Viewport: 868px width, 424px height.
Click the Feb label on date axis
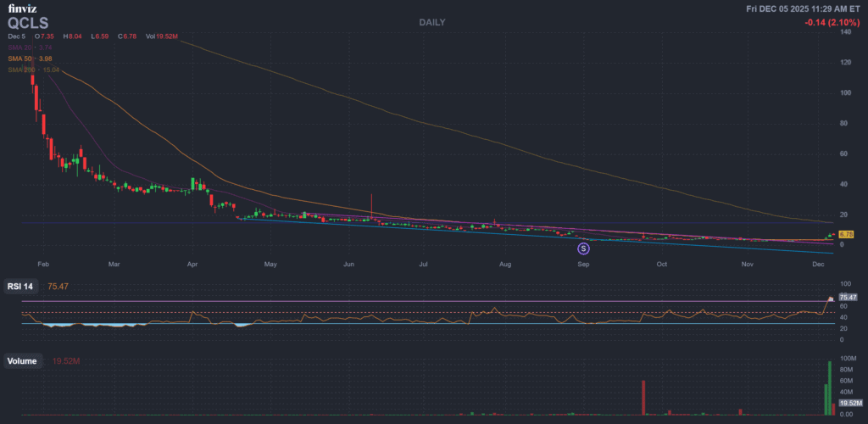point(43,265)
